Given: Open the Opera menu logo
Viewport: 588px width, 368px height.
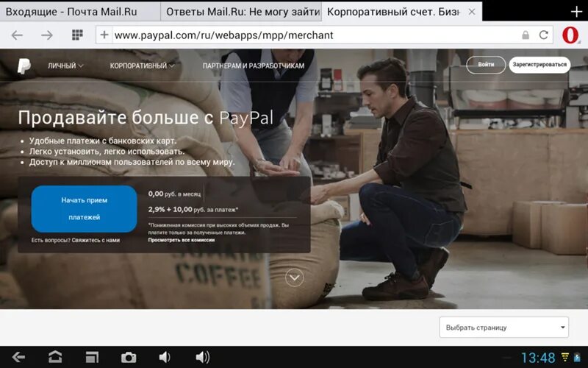Looking at the screenshot, I should click(x=570, y=35).
